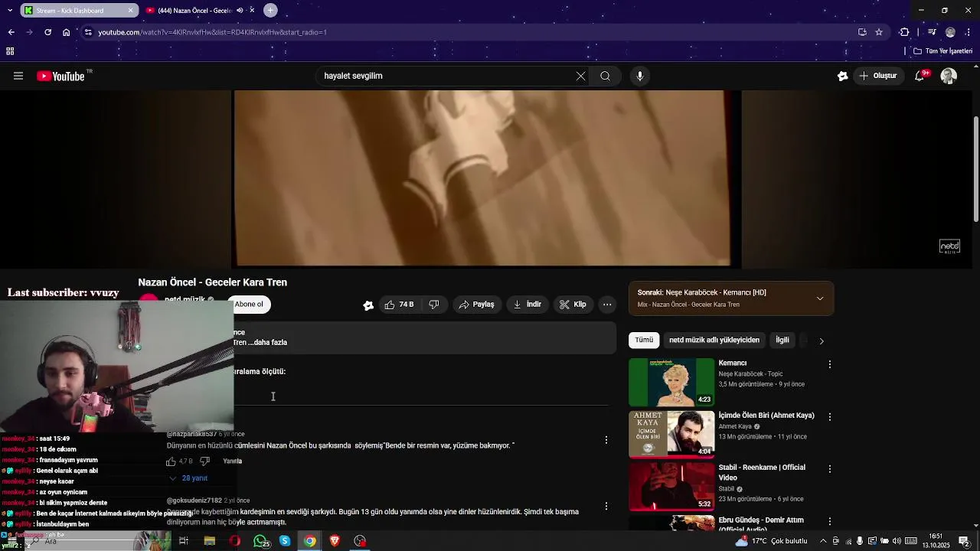Reload the page in Chrome

click(x=47, y=32)
